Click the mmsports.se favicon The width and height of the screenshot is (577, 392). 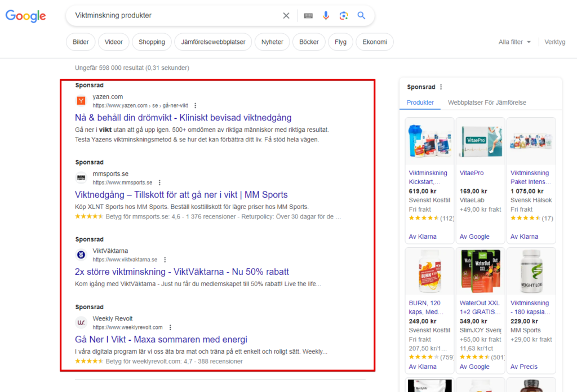81,177
